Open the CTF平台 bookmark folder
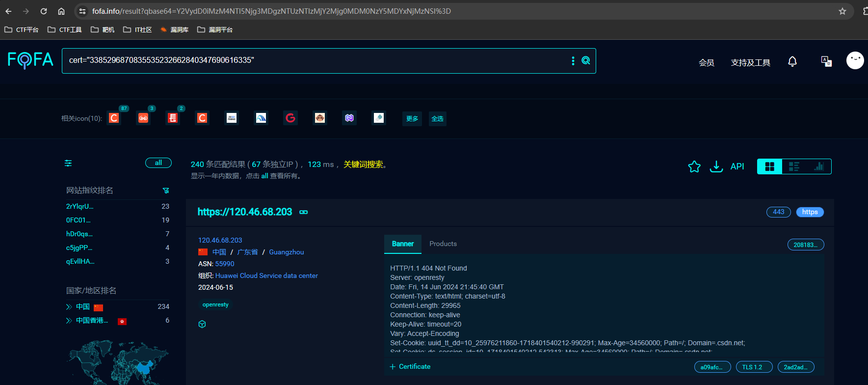The height and width of the screenshot is (385, 868). (22, 29)
